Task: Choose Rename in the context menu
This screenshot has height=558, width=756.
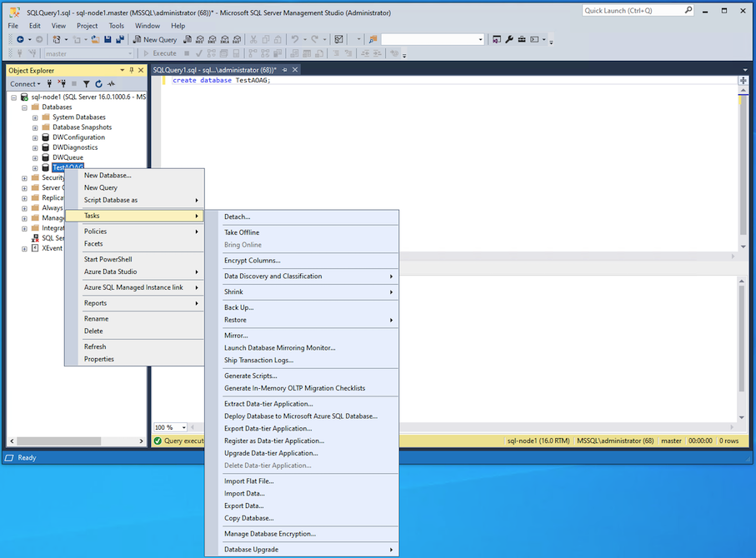Action: [x=134, y=318]
